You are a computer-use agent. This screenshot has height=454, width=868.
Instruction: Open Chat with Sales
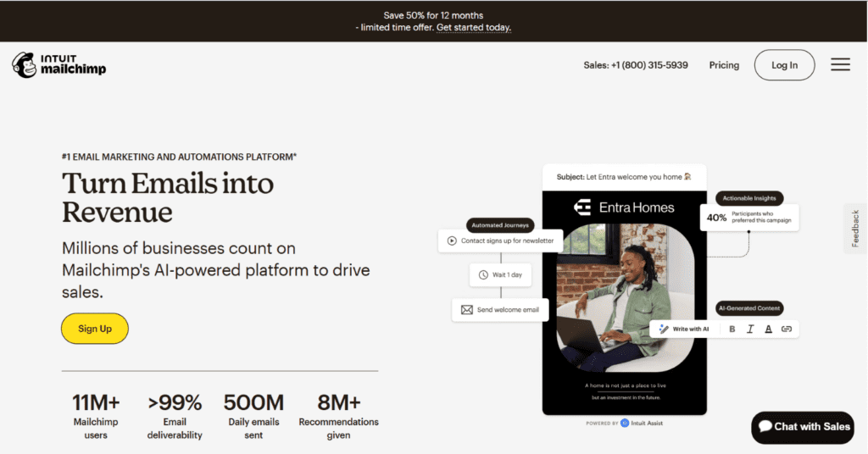pyautogui.click(x=803, y=427)
